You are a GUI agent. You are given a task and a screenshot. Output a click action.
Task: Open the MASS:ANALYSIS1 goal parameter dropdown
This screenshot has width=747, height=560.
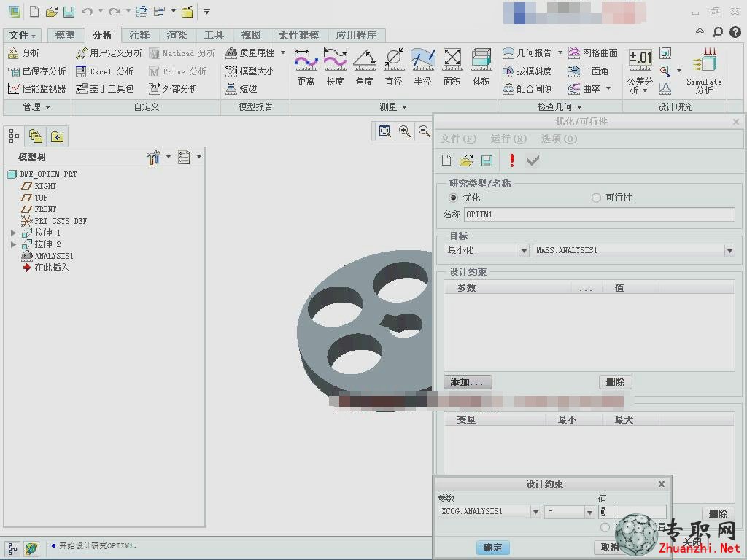729,251
